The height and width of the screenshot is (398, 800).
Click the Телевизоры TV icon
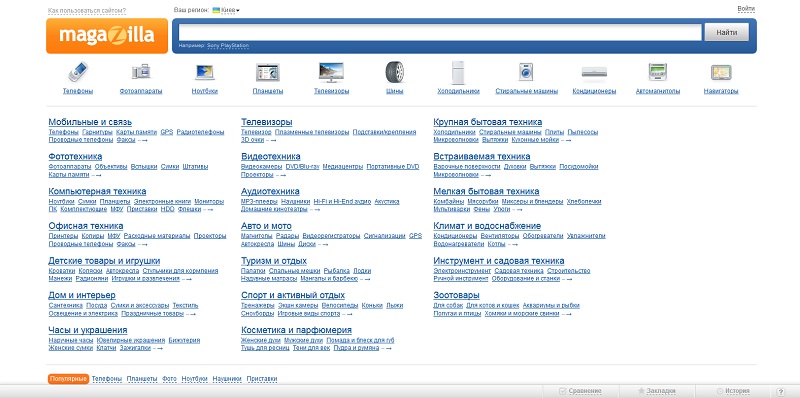tap(331, 72)
